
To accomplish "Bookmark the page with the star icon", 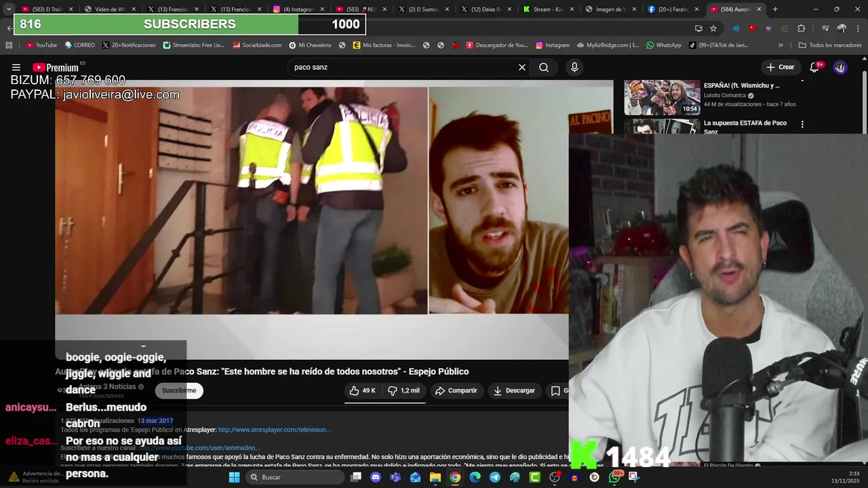I will pos(713,28).
